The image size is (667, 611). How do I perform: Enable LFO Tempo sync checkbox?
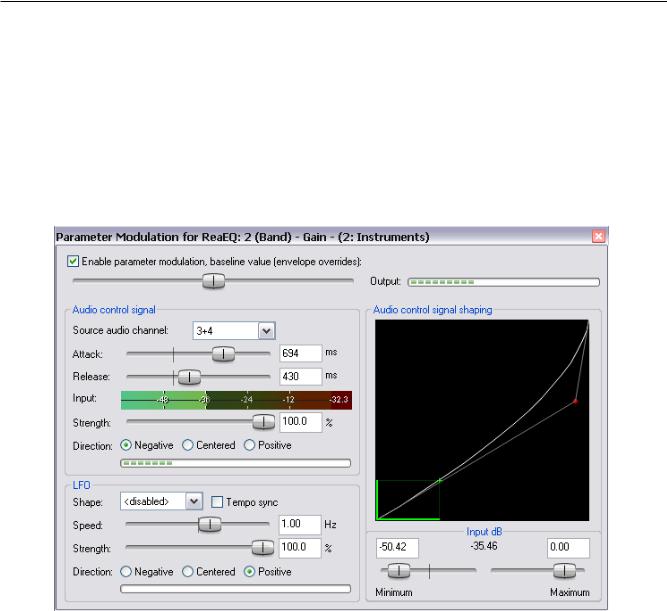(217, 502)
